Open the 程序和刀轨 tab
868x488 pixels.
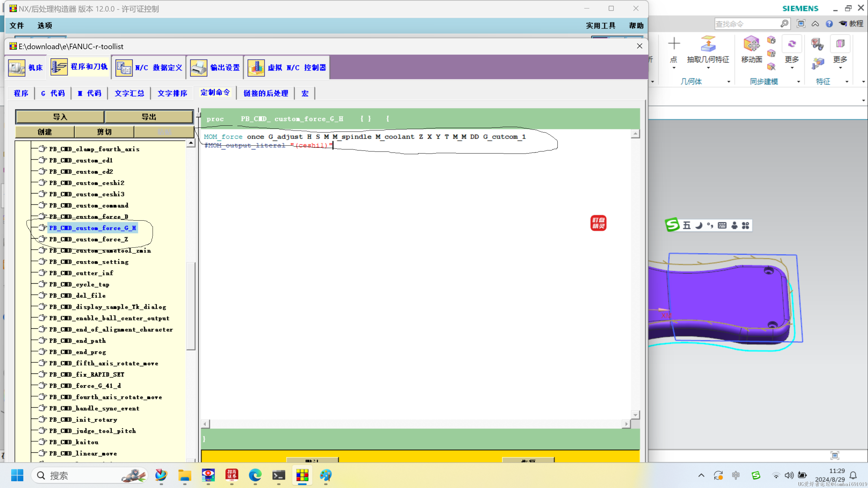[79, 67]
